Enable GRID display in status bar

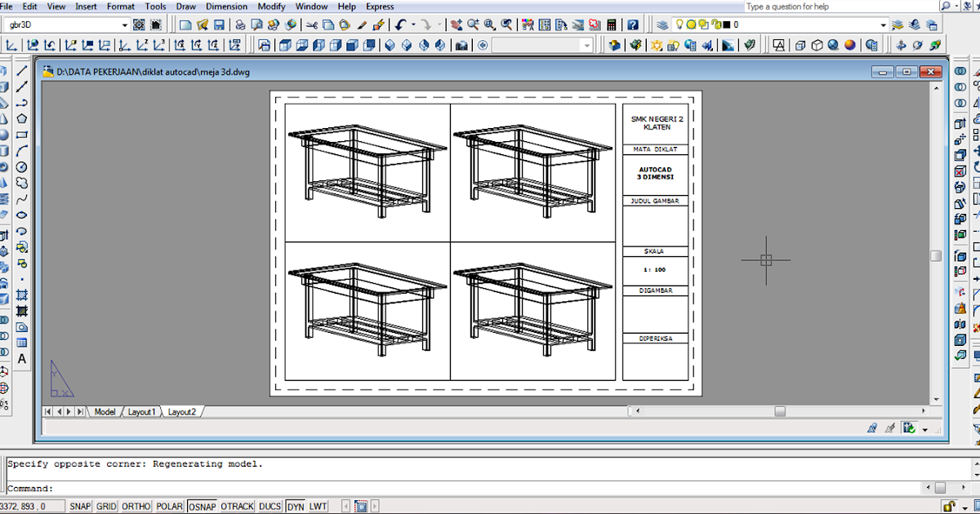(x=106, y=507)
